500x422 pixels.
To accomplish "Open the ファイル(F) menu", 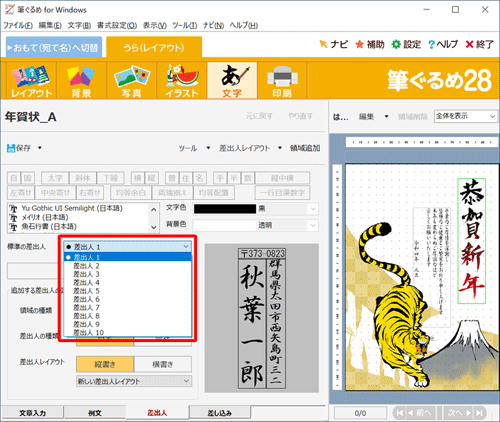I will pyautogui.click(x=18, y=25).
